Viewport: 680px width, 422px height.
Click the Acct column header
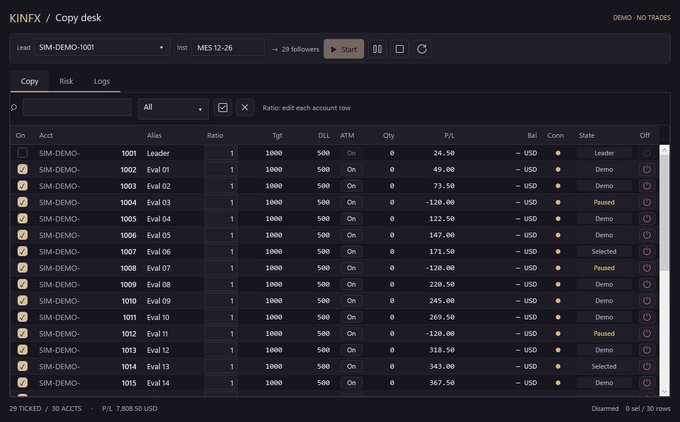point(46,135)
